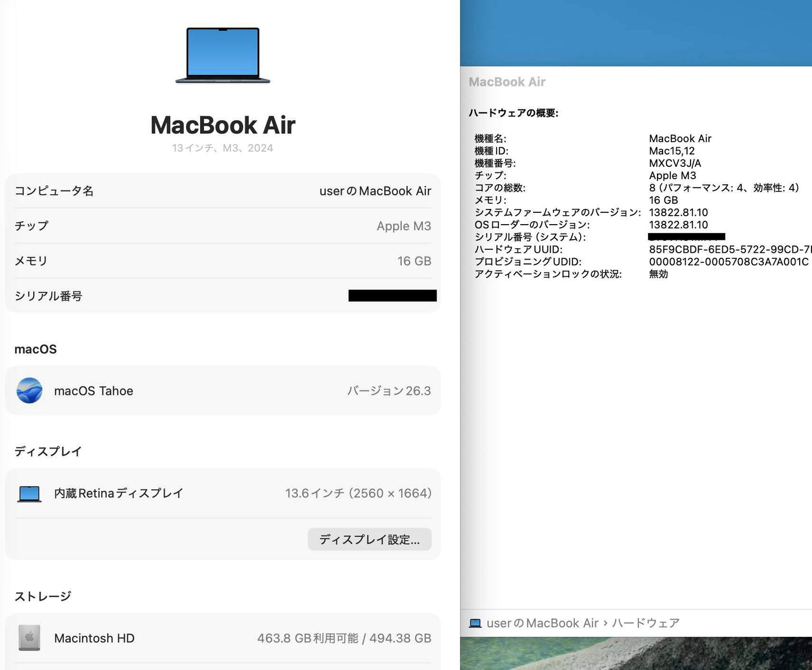Click '463.8 GB利用可能 / 494.38 GB' storage value
Viewport: 812px width, 670px height.
344,638
